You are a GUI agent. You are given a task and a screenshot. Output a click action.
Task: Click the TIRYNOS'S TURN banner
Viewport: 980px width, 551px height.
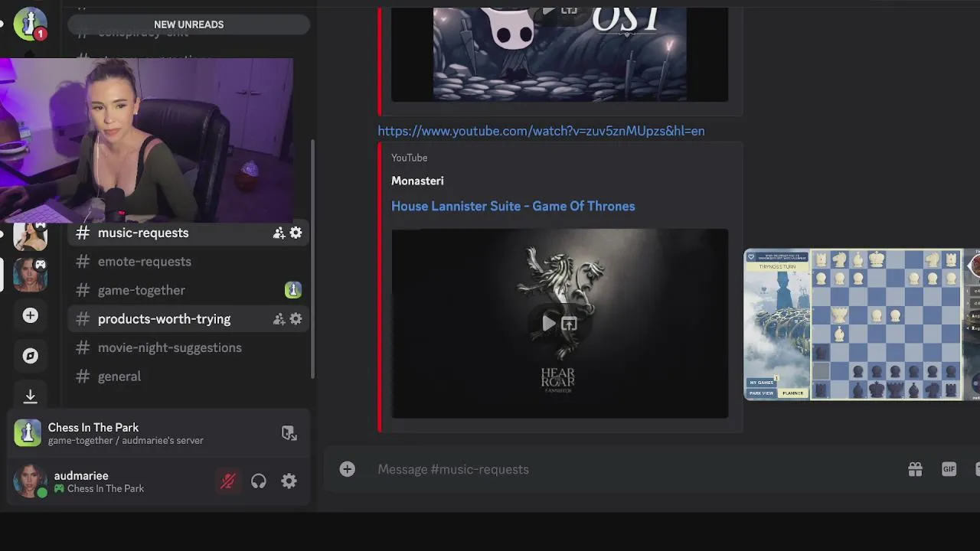point(777,267)
